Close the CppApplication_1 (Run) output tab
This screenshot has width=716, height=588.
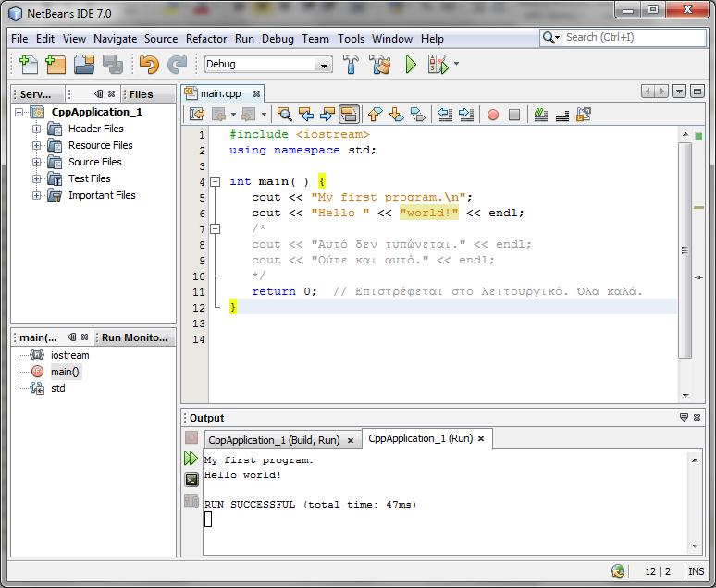coord(481,439)
